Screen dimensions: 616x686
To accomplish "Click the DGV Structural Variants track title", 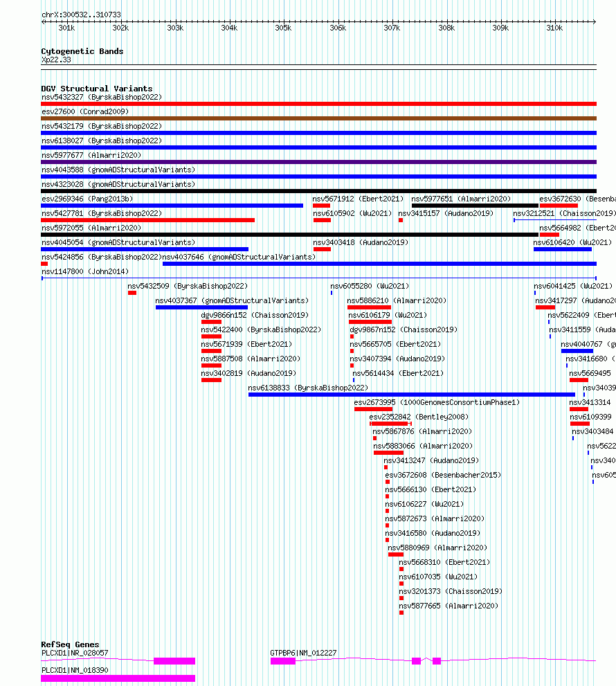I will click(97, 89).
